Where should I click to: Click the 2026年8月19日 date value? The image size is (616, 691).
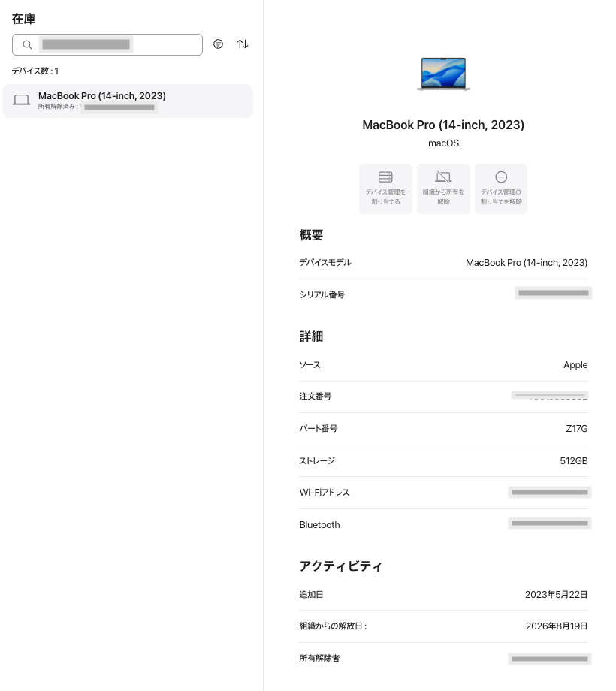557,626
